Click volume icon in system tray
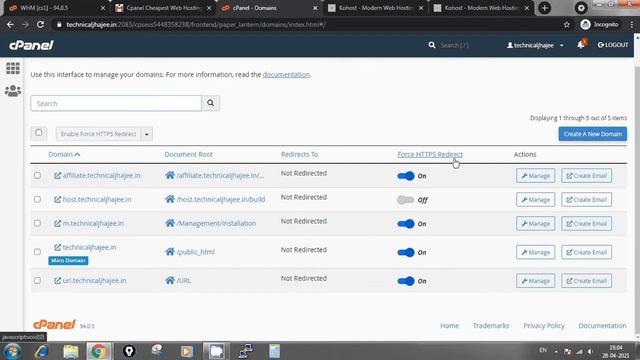The image size is (640, 360). [x=591, y=351]
